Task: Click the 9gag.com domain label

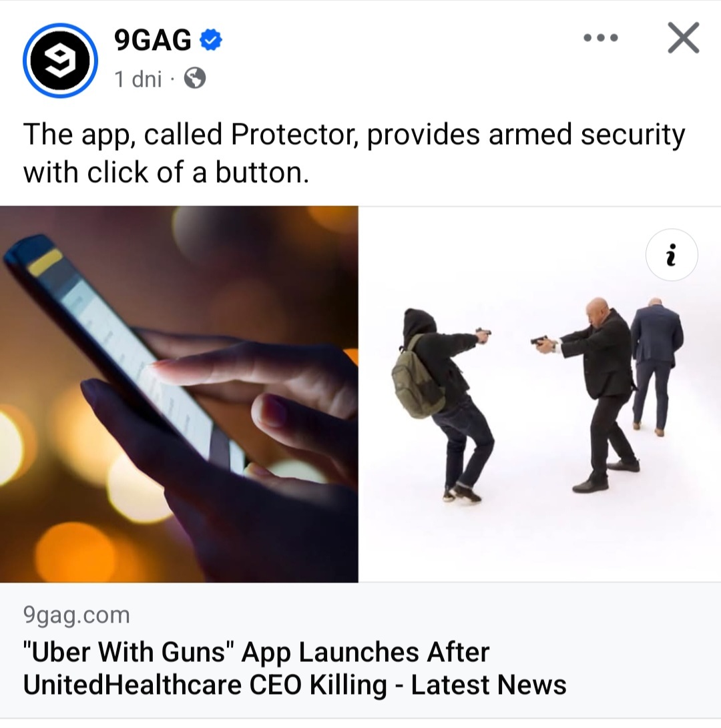Action: pyautogui.click(x=77, y=615)
